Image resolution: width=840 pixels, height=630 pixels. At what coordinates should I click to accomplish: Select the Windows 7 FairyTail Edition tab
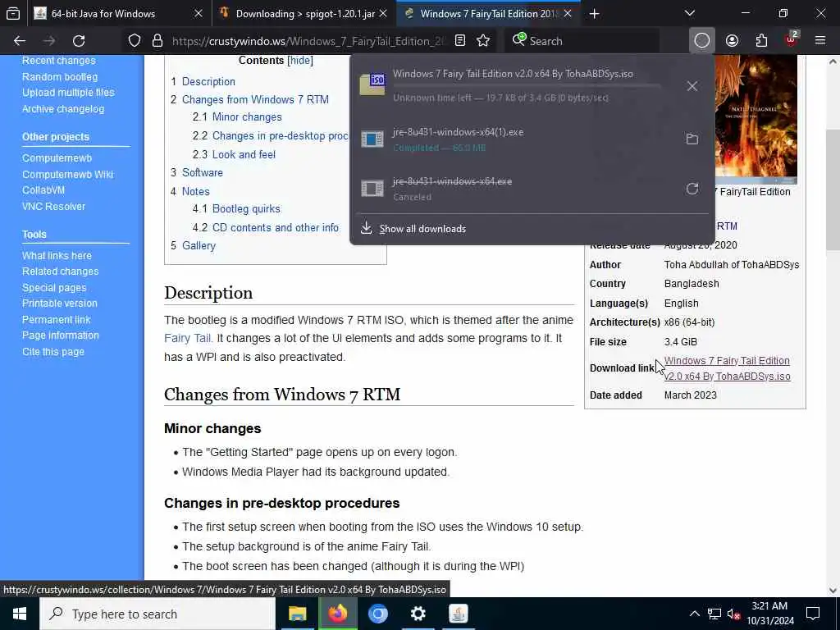tap(489, 13)
